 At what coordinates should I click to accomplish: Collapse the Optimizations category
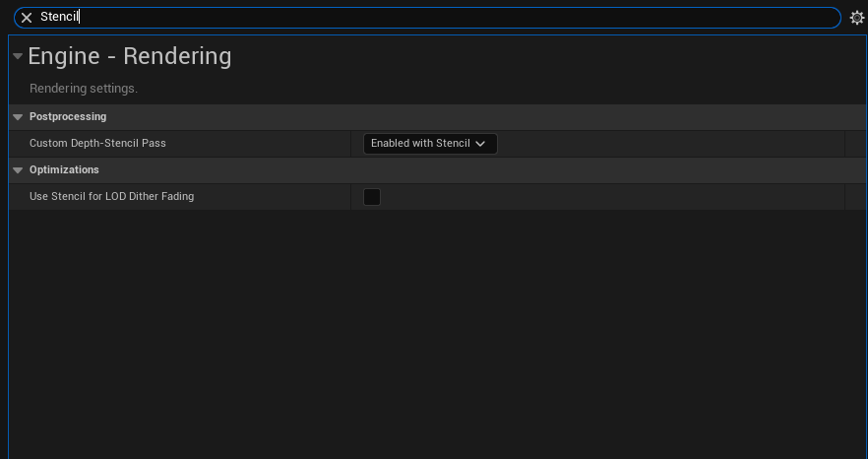pyautogui.click(x=18, y=170)
